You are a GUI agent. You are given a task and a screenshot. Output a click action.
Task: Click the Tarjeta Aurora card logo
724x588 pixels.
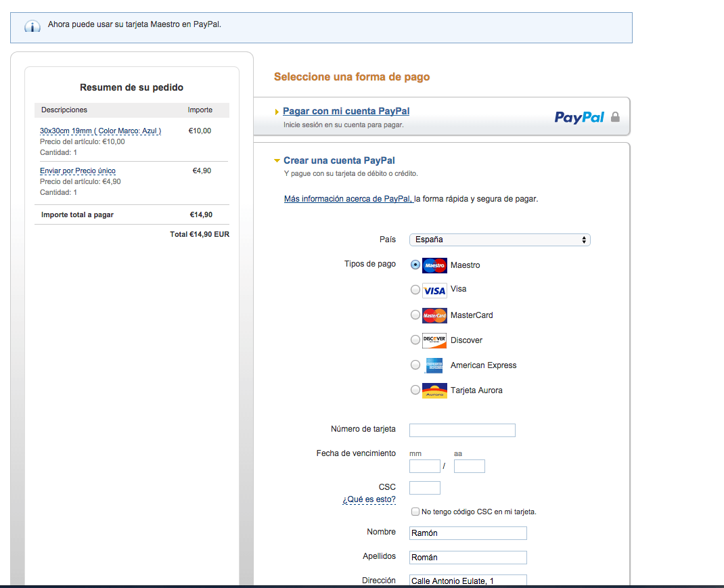434,390
